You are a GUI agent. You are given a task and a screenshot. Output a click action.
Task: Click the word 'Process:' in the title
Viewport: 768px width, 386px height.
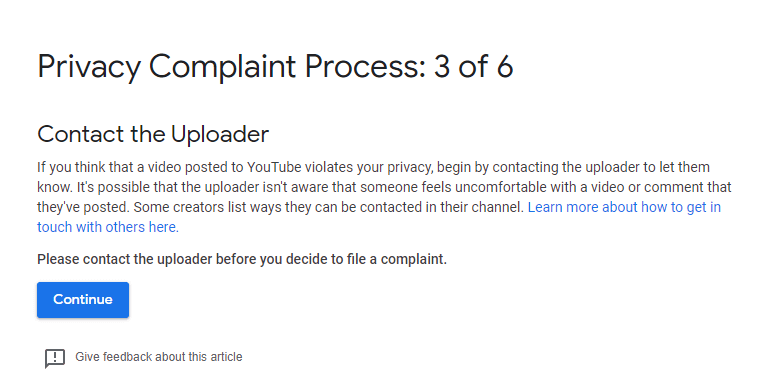point(365,67)
